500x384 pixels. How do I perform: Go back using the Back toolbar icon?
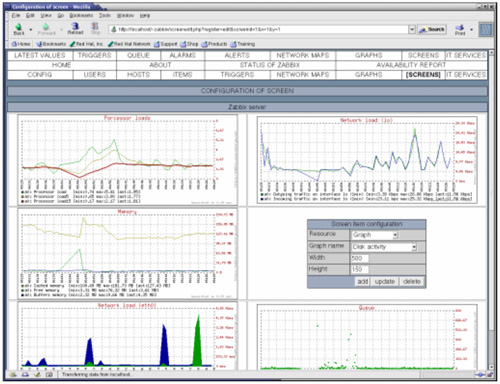pos(19,29)
